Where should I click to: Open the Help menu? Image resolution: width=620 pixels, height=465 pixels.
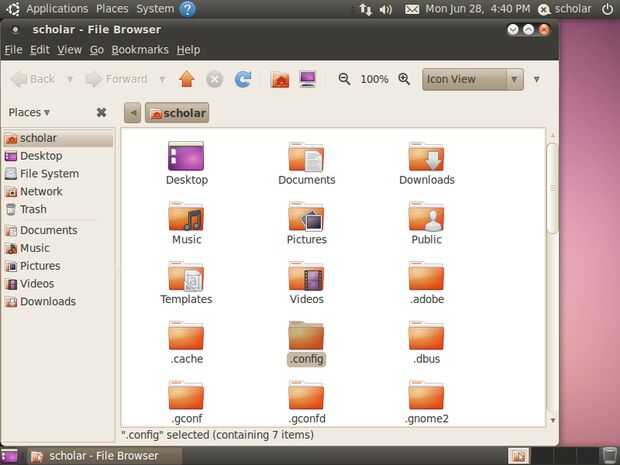coord(188,50)
